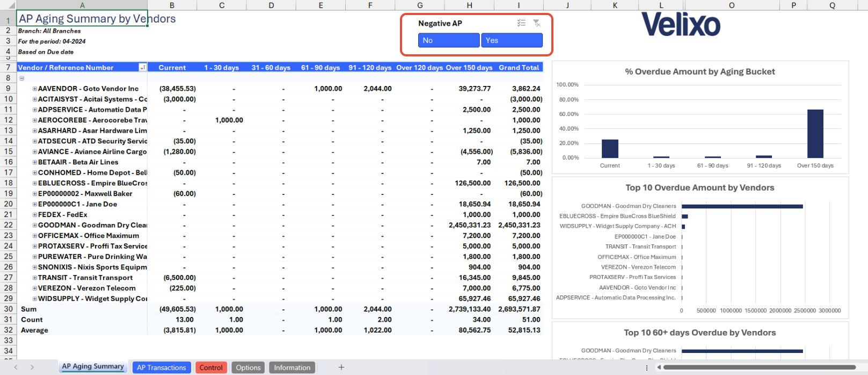868x375 pixels.
Task: Open sheet tab bar options dots
Action: click(646, 367)
